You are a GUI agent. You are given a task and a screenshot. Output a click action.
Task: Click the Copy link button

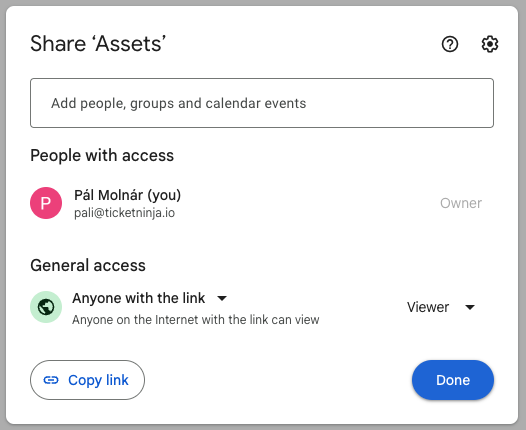(87, 380)
